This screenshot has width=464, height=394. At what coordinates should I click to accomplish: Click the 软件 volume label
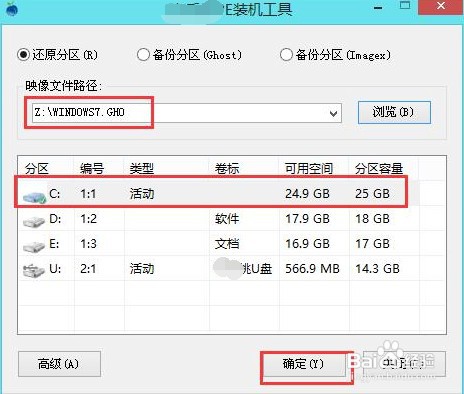coord(227,219)
